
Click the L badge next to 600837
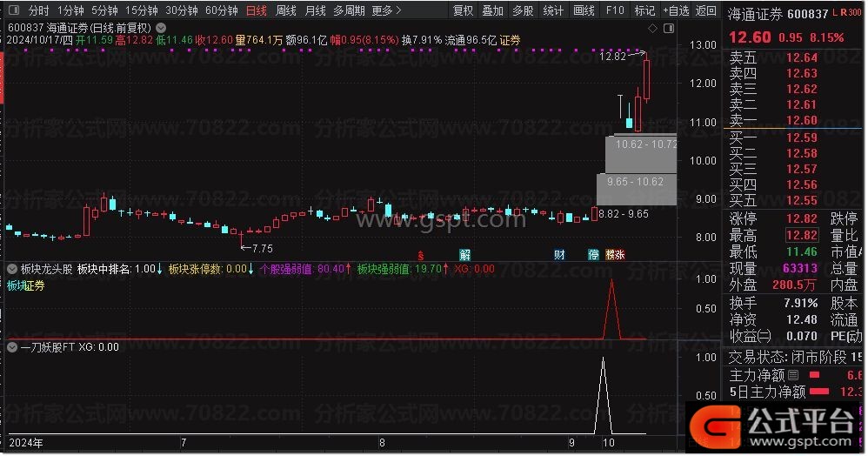(x=835, y=12)
